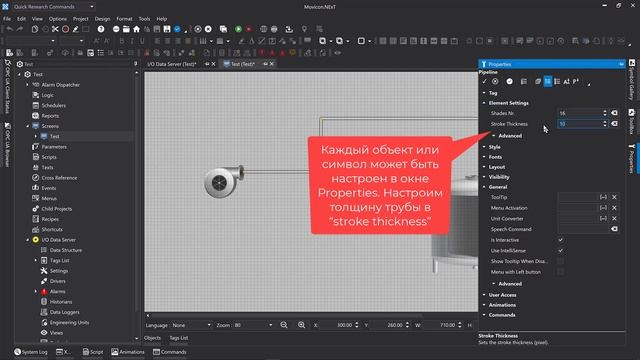Open the System Log panel
This screenshot has width=640, height=360.
(x=31, y=352)
